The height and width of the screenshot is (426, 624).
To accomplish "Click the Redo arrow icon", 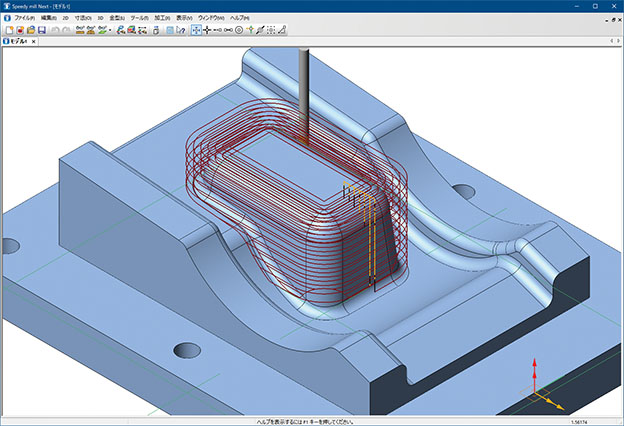I will point(64,31).
